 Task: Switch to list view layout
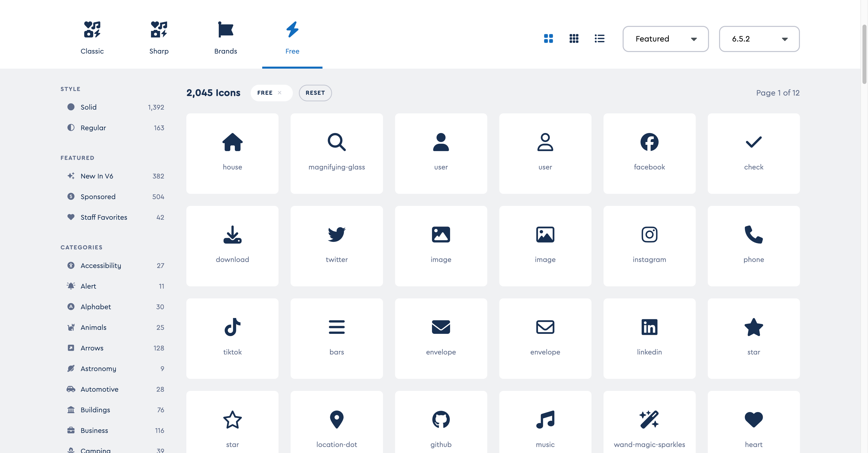tap(600, 38)
